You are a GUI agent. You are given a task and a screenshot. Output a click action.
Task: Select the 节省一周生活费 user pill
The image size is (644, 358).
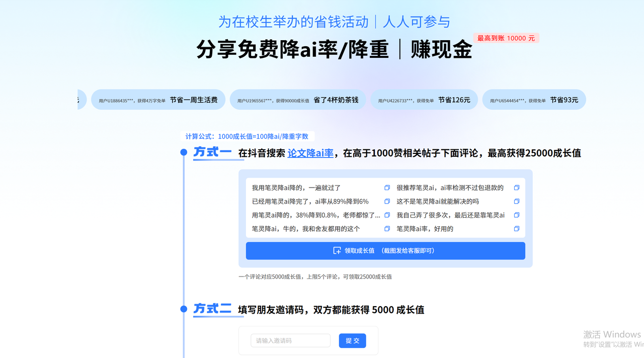tap(158, 100)
